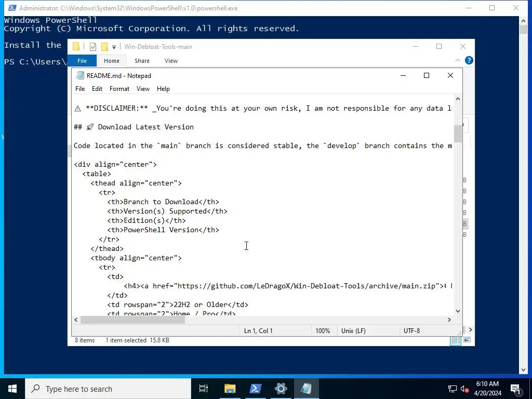
Task: Click the '## Download Latest Version' heading line
Action: [134, 127]
